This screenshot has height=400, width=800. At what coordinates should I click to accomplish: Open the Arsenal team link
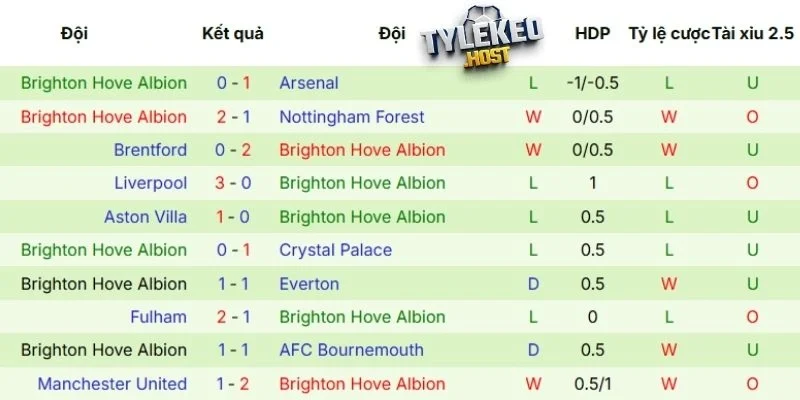[x=309, y=83]
